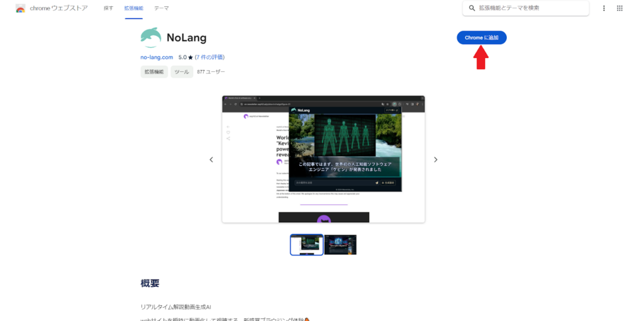644x321 pixels.
Task: Show previous screenshot with left chevron
Action: [211, 159]
